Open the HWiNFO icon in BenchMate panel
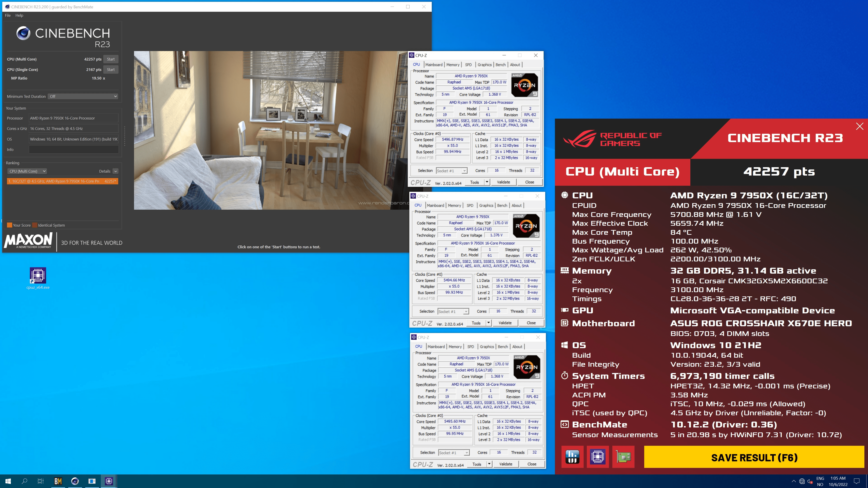This screenshot has width=868, height=488. [572, 457]
